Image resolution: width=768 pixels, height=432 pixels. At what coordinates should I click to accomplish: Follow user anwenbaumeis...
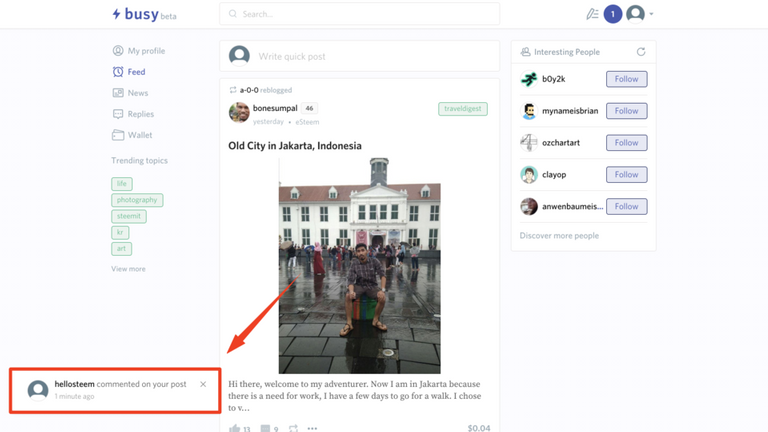click(x=626, y=206)
